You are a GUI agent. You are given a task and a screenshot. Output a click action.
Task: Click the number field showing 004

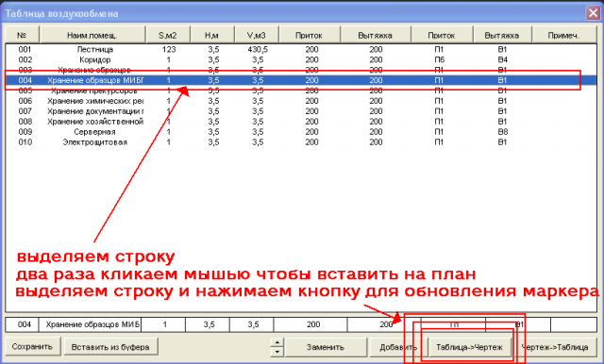[22, 324]
